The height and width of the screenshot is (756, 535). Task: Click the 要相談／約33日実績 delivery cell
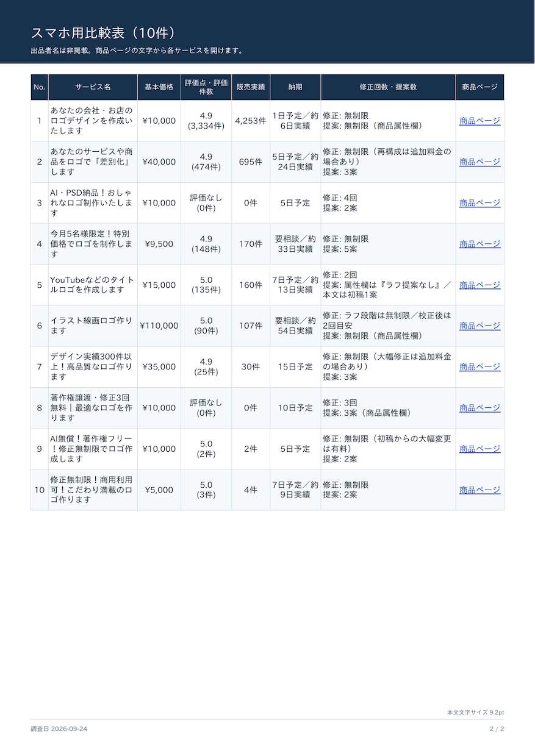click(295, 244)
